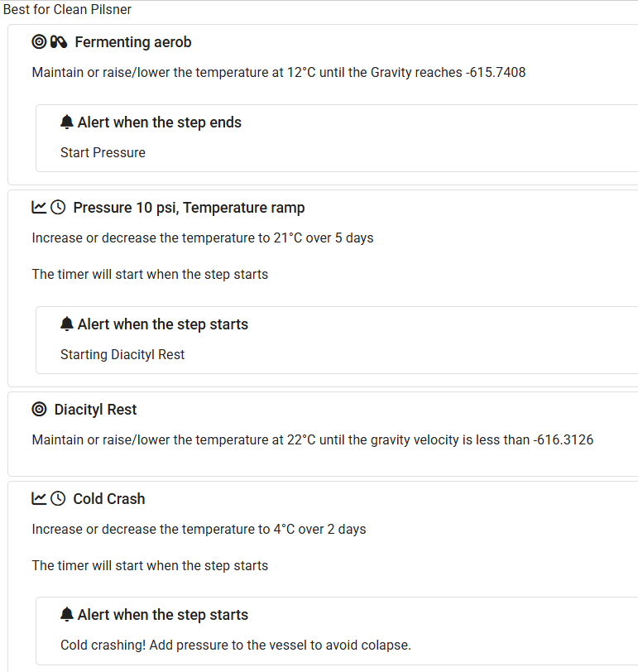Open the Fermenting aerob step title
This screenshot has height=672, width=638.
click(133, 42)
